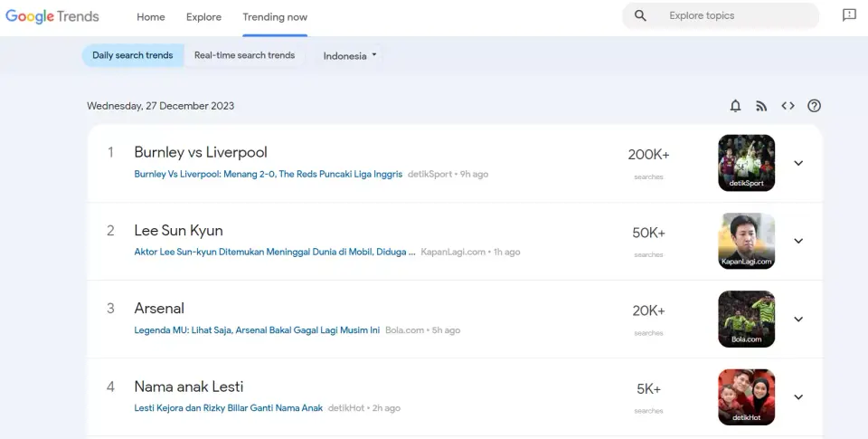Click the detikSport match thumbnail
The height and width of the screenshot is (439, 868).
coord(746,163)
